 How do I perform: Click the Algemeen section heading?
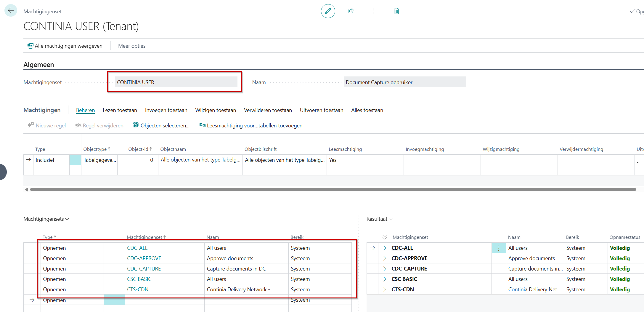click(38, 65)
